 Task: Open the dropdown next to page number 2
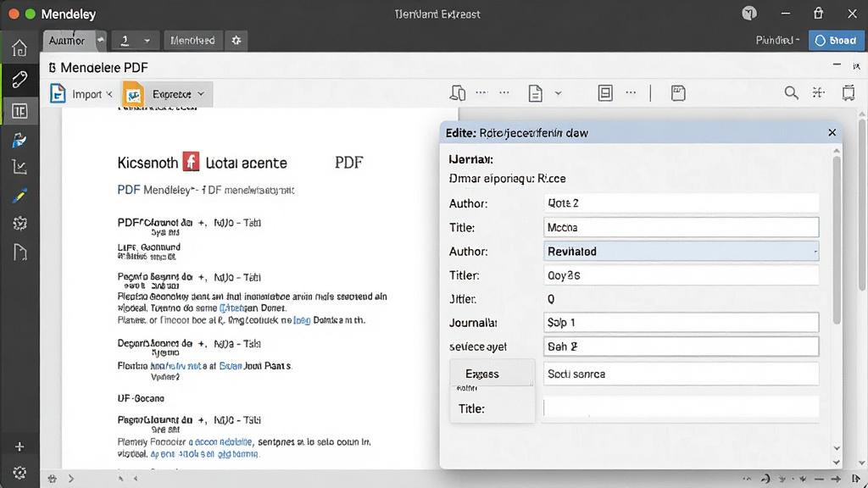pyautogui.click(x=147, y=41)
